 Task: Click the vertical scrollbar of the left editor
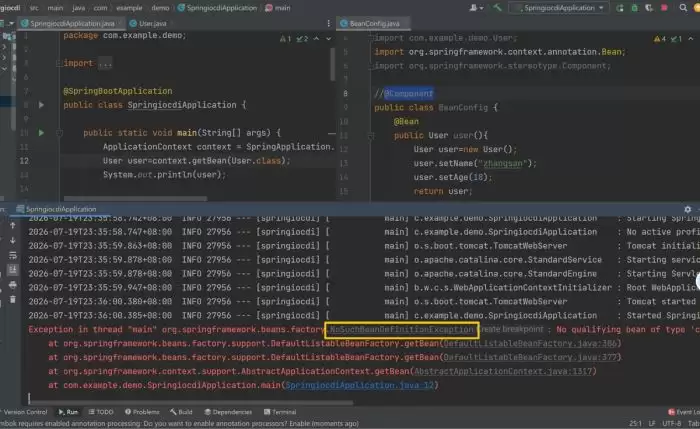click(x=333, y=64)
